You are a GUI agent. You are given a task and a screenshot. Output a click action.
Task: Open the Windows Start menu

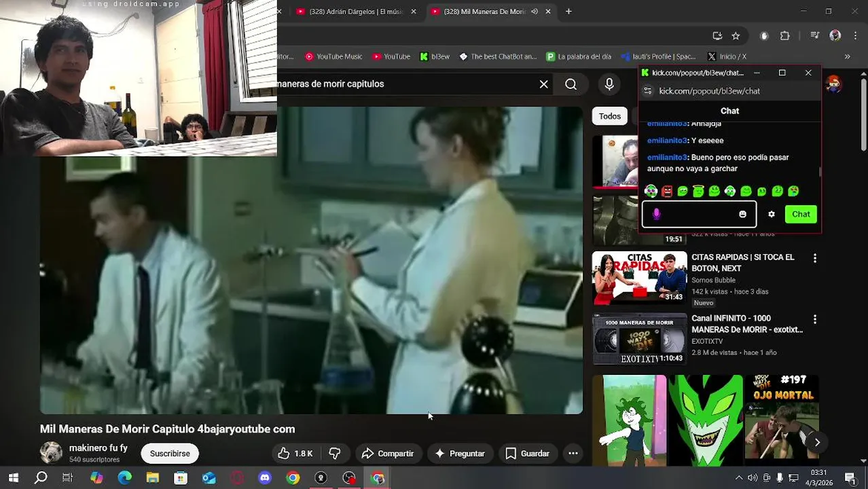tap(13, 478)
